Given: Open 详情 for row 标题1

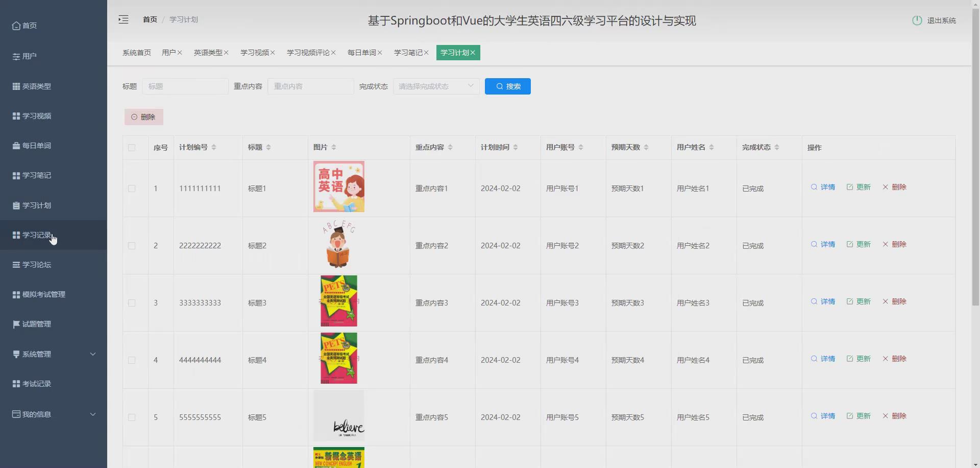Looking at the screenshot, I should 823,187.
